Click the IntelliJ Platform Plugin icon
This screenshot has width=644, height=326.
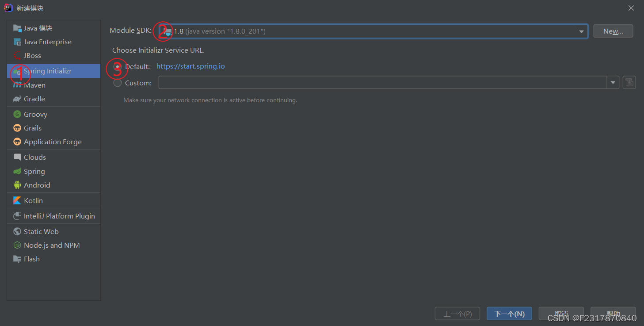(17, 216)
